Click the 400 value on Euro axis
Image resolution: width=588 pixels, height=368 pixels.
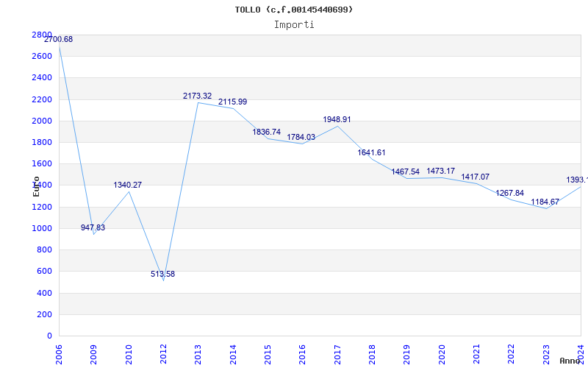[44, 293]
